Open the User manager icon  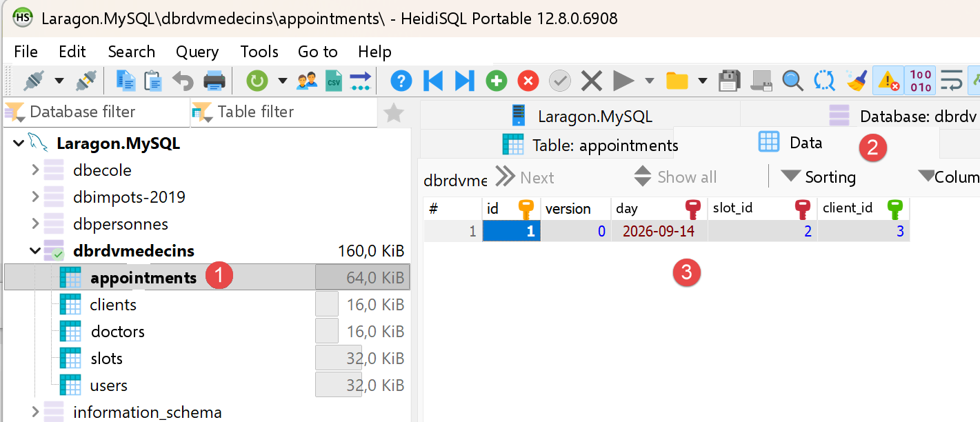tap(307, 81)
